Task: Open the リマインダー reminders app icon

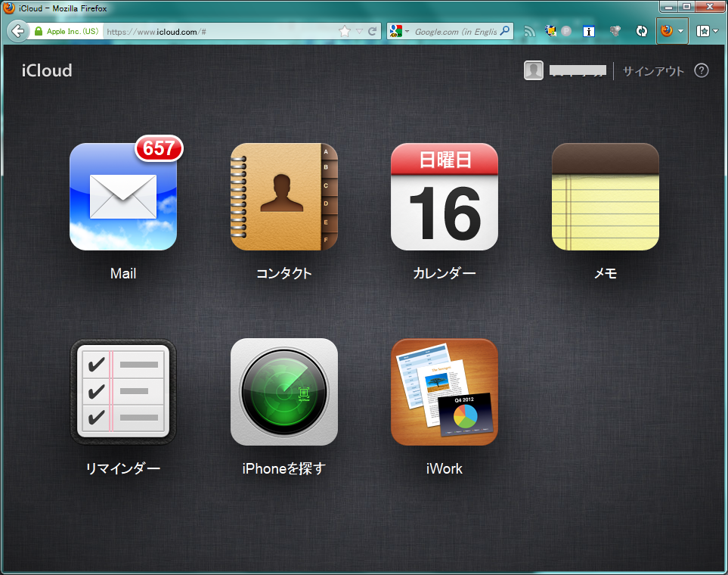Action: (123, 392)
